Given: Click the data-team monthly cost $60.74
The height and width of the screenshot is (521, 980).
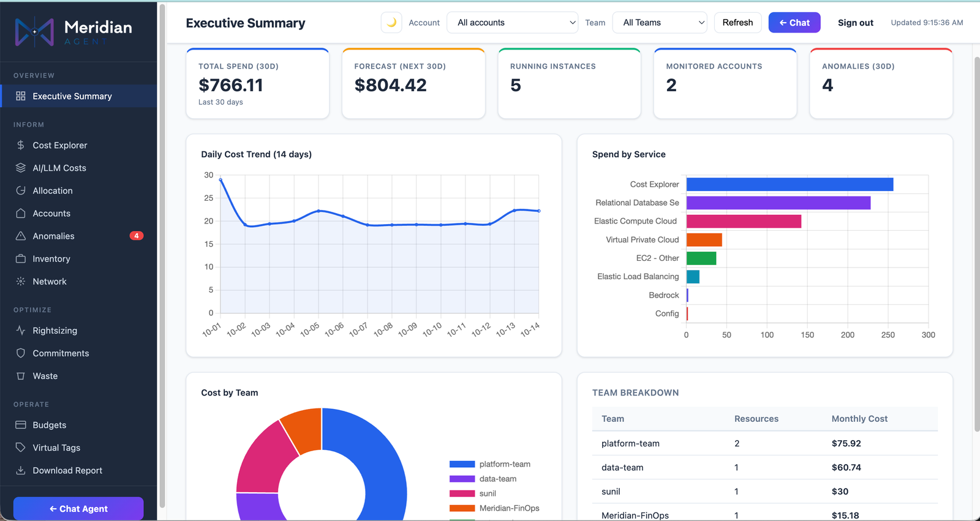Looking at the screenshot, I should click(x=846, y=467).
